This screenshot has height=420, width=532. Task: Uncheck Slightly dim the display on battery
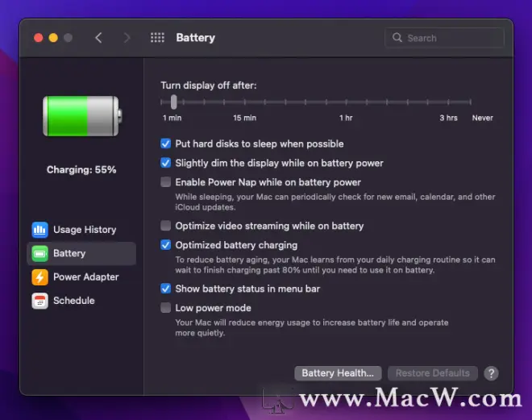(x=165, y=163)
